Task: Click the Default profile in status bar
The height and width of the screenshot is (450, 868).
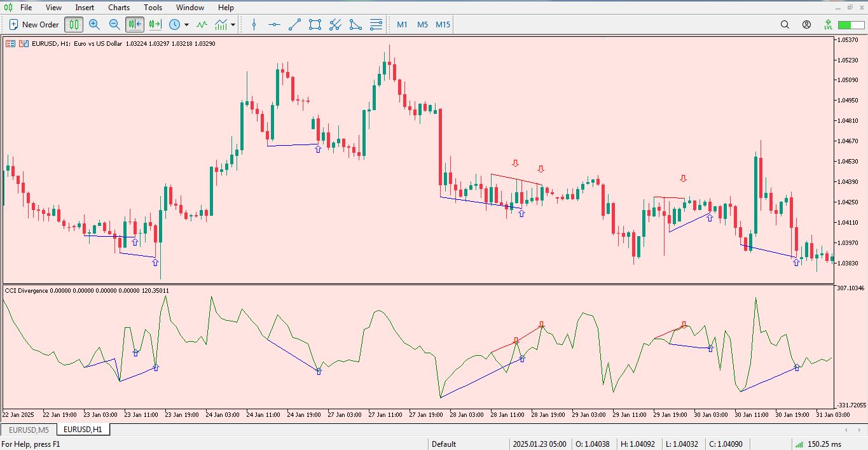Action: pos(444,444)
